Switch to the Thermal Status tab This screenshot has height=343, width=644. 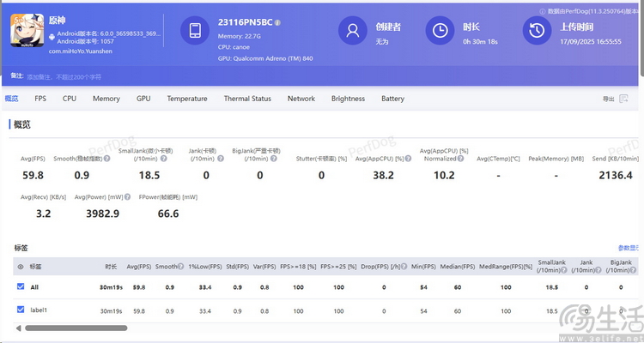[247, 99]
